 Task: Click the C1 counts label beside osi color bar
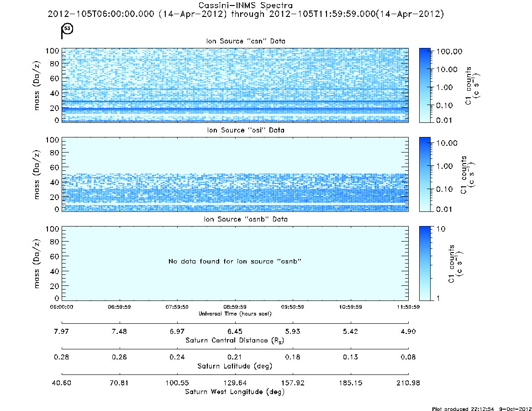(468, 175)
